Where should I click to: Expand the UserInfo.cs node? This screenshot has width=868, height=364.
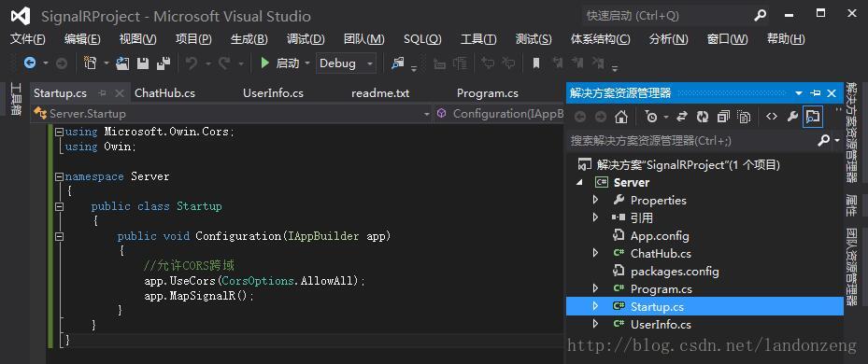[596, 324]
